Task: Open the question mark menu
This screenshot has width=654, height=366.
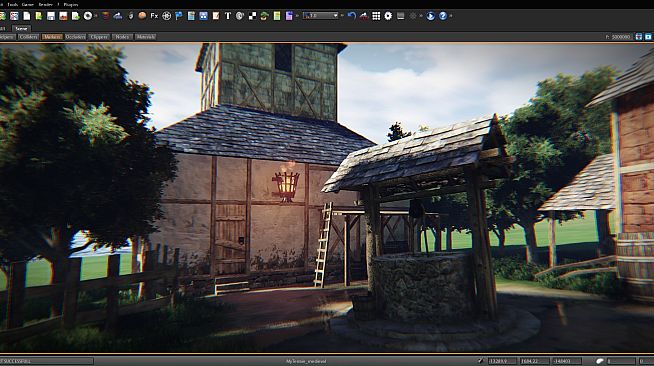Action: (58, 4)
